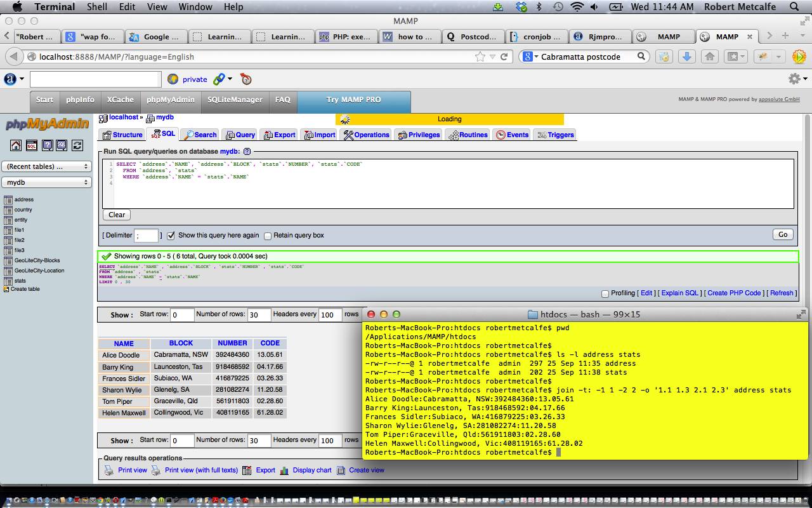This screenshot has height=508, width=812.
Task: Switch to the Operations tab
Action: (x=367, y=135)
